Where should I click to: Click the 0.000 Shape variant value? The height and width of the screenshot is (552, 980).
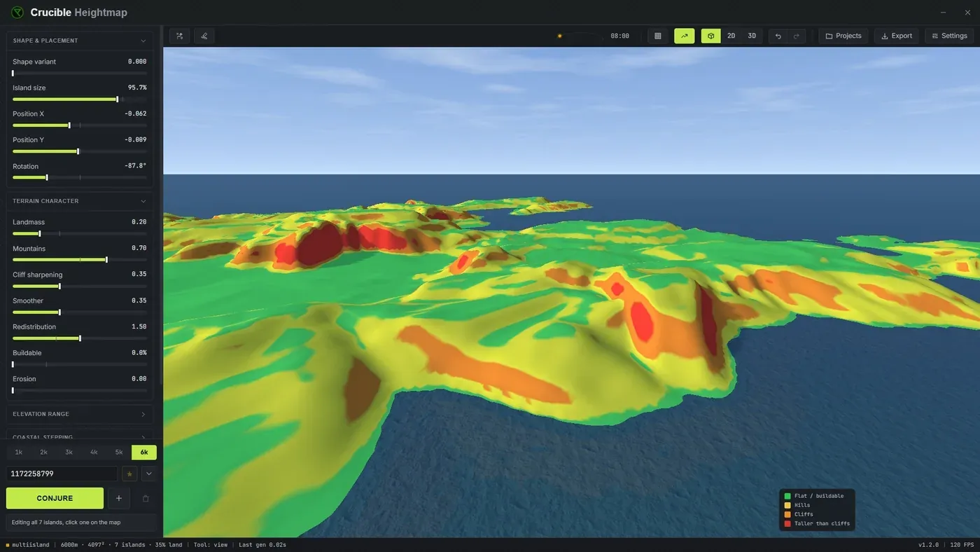tap(137, 62)
